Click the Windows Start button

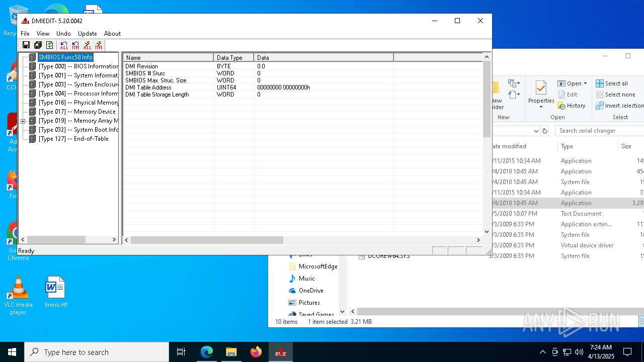coord(12,352)
